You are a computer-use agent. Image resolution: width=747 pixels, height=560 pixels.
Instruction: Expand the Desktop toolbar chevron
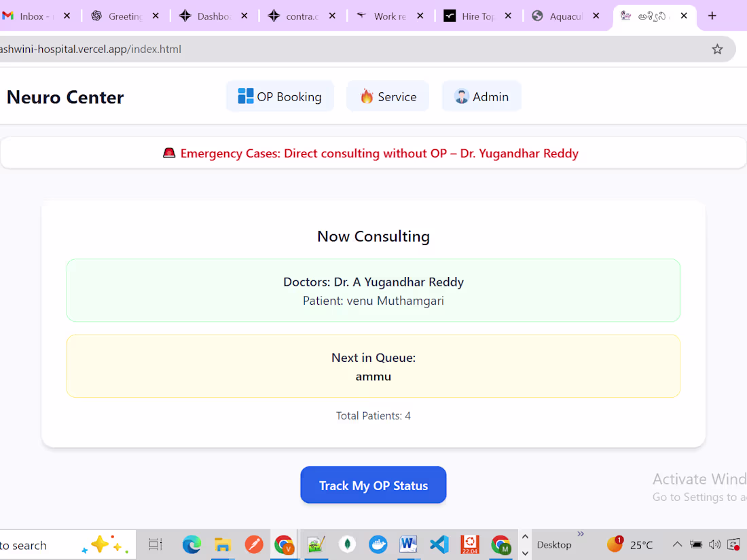[x=580, y=534]
